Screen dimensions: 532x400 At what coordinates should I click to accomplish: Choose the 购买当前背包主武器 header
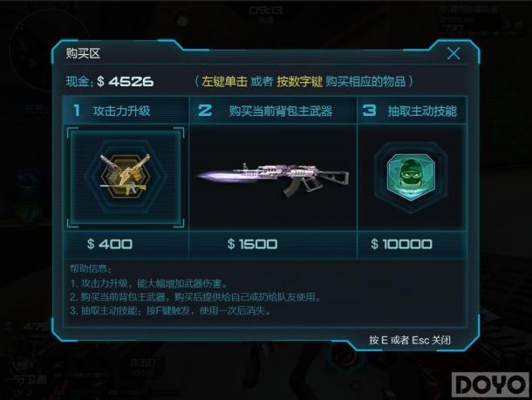click(x=281, y=111)
